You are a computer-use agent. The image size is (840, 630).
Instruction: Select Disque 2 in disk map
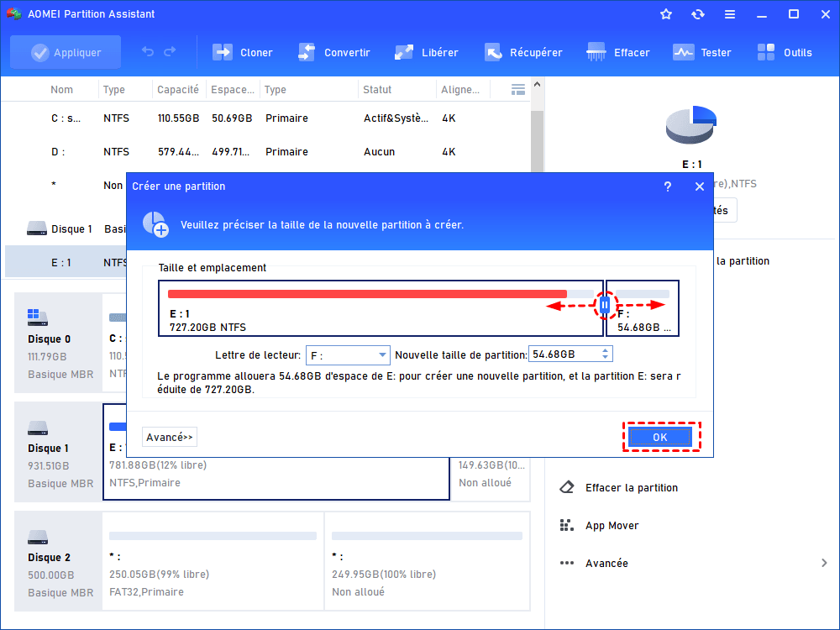58,561
